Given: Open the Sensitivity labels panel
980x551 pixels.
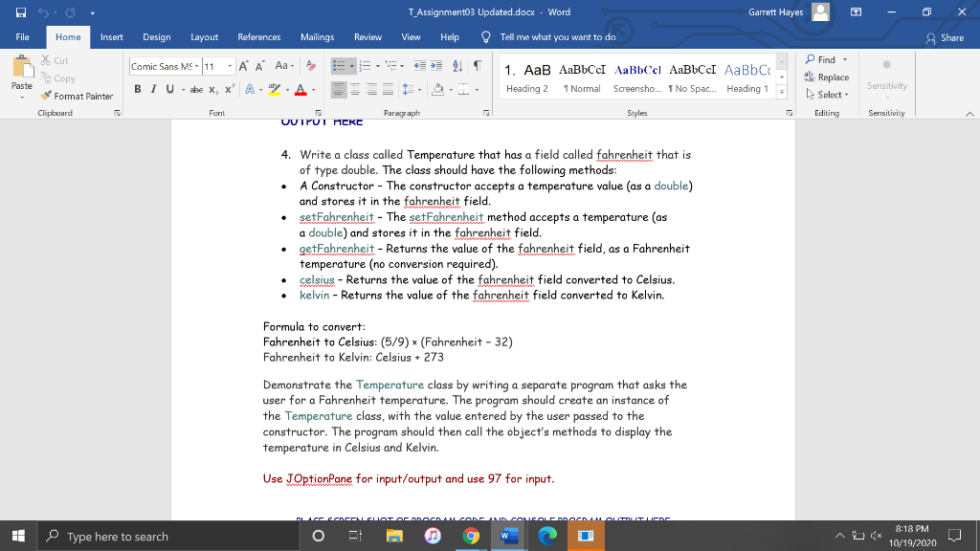Looking at the screenshot, I should tap(886, 81).
